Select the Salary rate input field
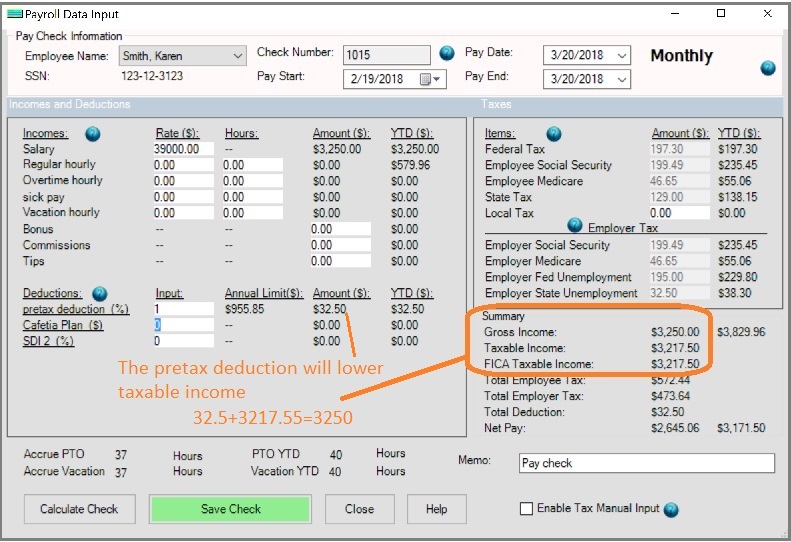Viewport: 791px width, 542px height. (184, 149)
